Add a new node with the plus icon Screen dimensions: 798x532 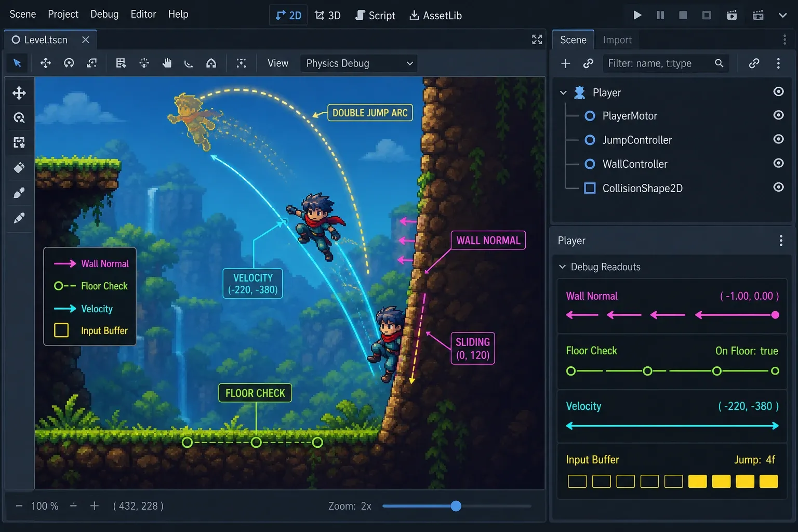click(566, 63)
